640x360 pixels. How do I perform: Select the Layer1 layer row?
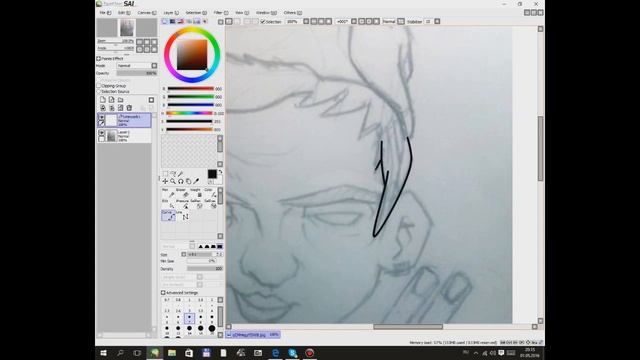click(x=124, y=136)
